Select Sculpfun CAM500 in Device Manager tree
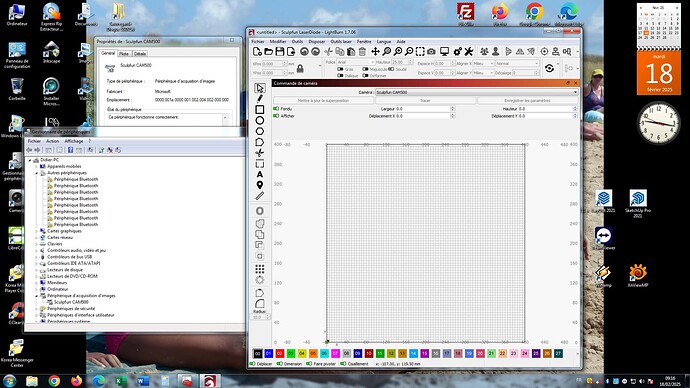Screen dimensions: 690x388 [71, 302]
